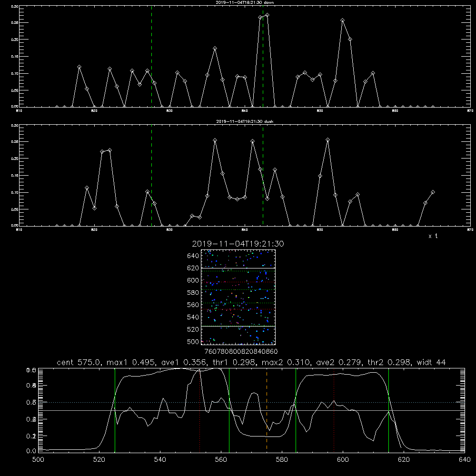Select upper solid white line in color image
This screenshot has height=476, width=476.
point(238,268)
